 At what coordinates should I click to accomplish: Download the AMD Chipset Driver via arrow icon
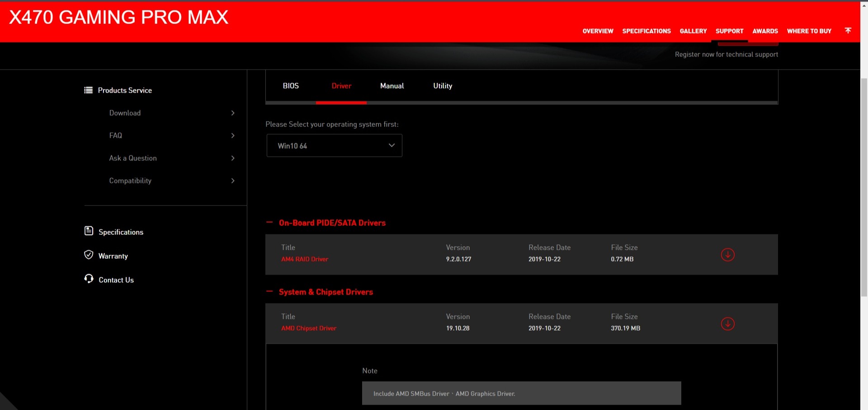pos(727,324)
